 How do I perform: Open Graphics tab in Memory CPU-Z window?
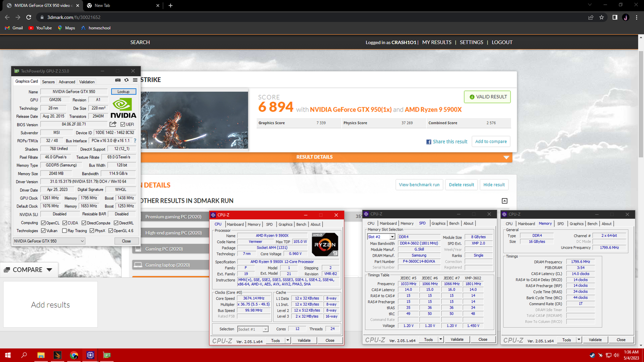pyautogui.click(x=577, y=224)
